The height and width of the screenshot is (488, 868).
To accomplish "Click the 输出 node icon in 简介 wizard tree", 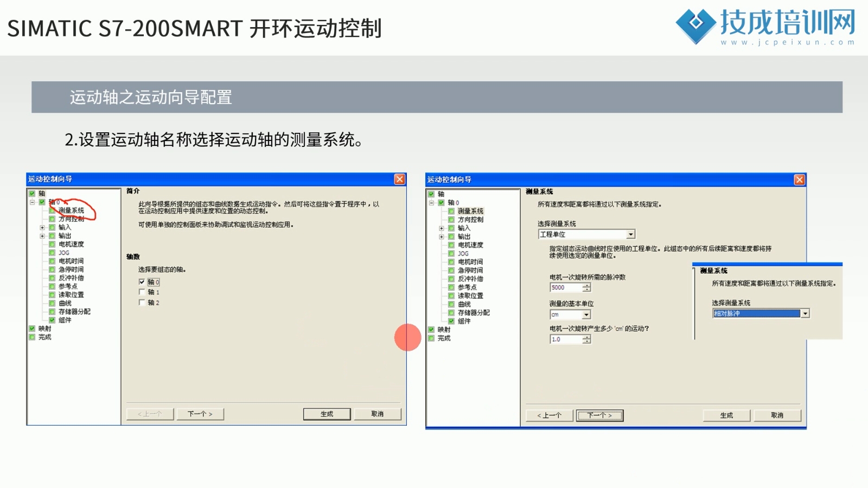I will tap(52, 236).
